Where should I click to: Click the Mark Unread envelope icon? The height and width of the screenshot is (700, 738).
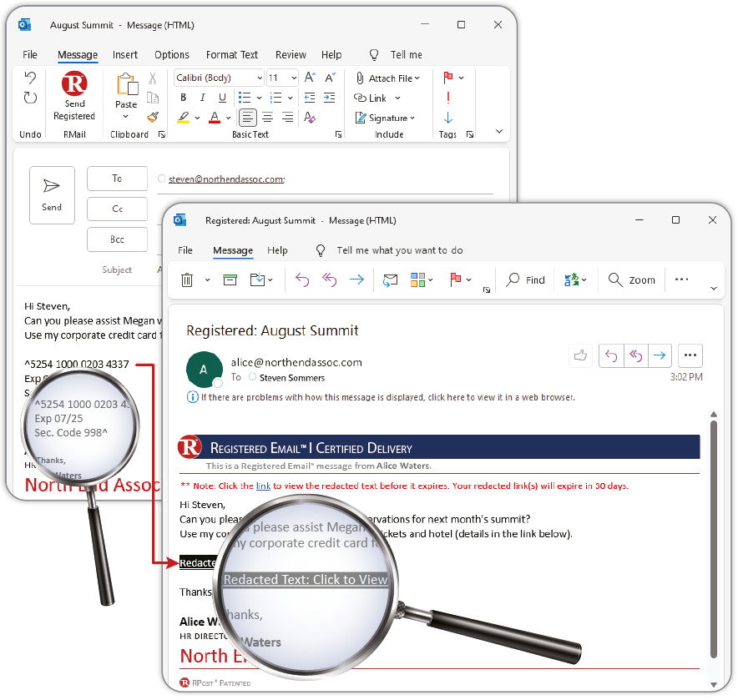390,280
